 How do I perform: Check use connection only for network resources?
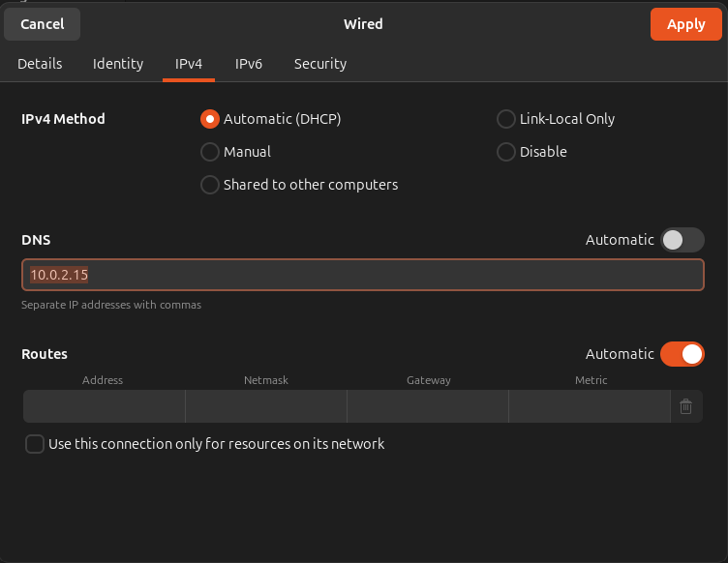35,444
